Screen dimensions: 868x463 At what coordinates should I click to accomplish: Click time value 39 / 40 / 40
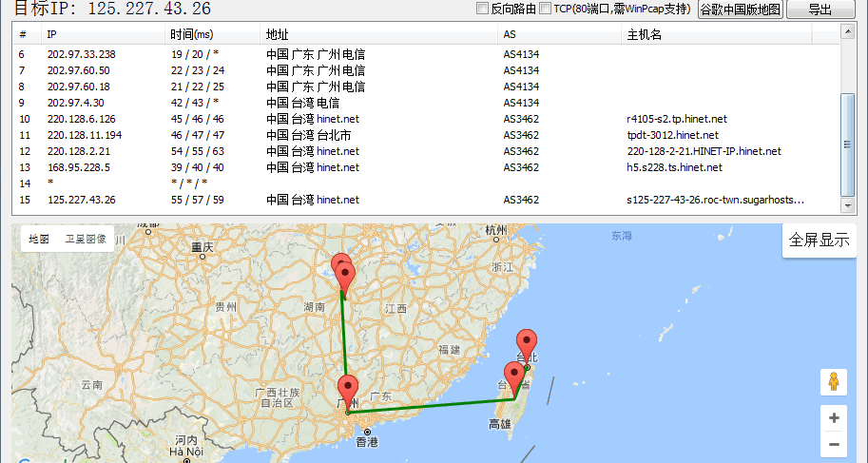point(198,167)
